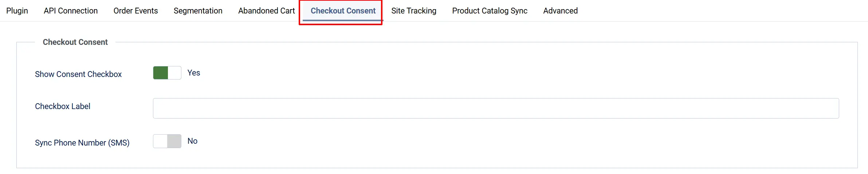The image size is (868, 174).
Task: Open the Product Catalog Sync tab
Action: click(490, 11)
